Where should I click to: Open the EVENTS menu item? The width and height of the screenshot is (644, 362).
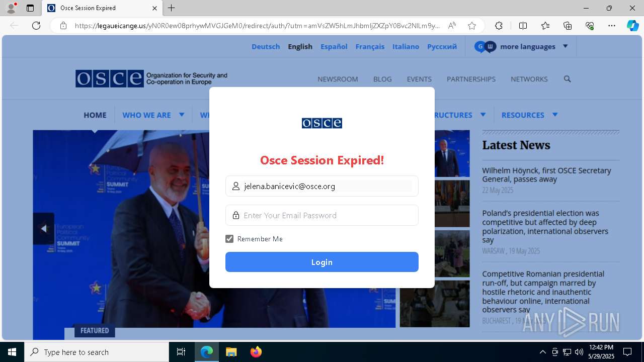419,79
